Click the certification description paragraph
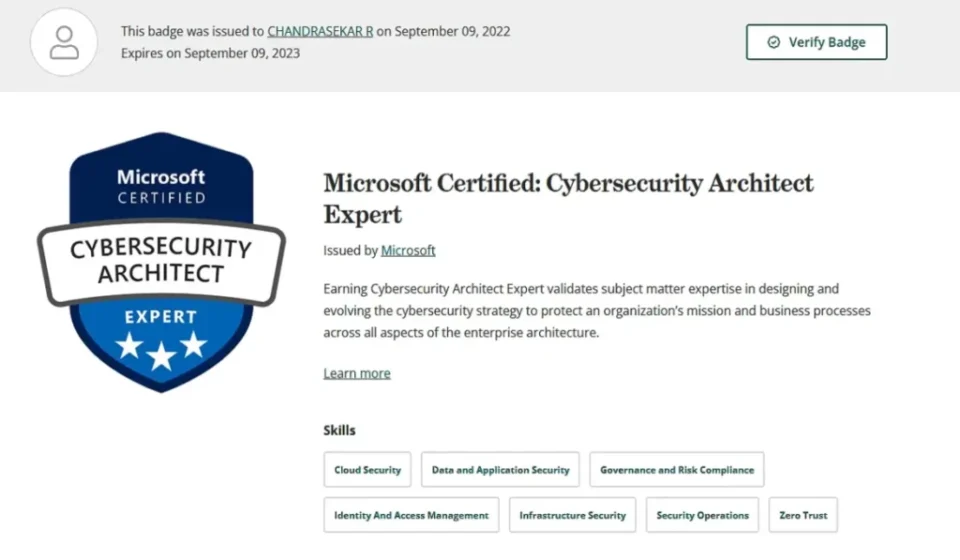The height and width of the screenshot is (560, 960). click(x=597, y=310)
